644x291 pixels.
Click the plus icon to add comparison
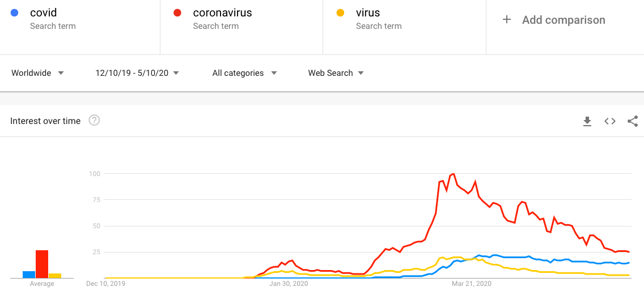(x=507, y=20)
